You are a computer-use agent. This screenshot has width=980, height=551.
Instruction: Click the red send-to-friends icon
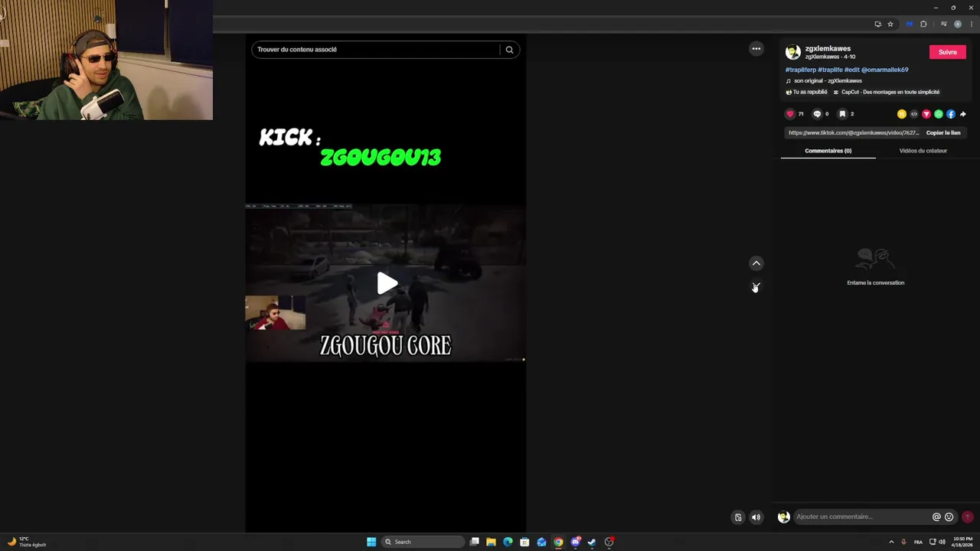pos(926,114)
